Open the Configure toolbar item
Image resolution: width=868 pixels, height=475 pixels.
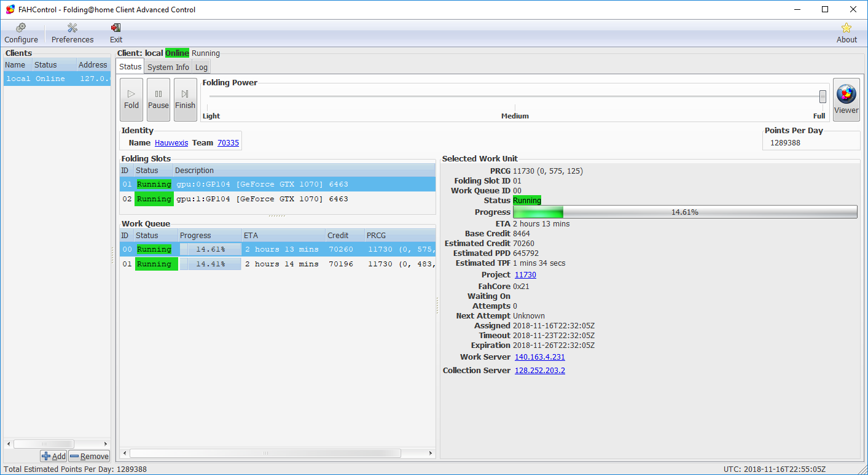(x=21, y=34)
